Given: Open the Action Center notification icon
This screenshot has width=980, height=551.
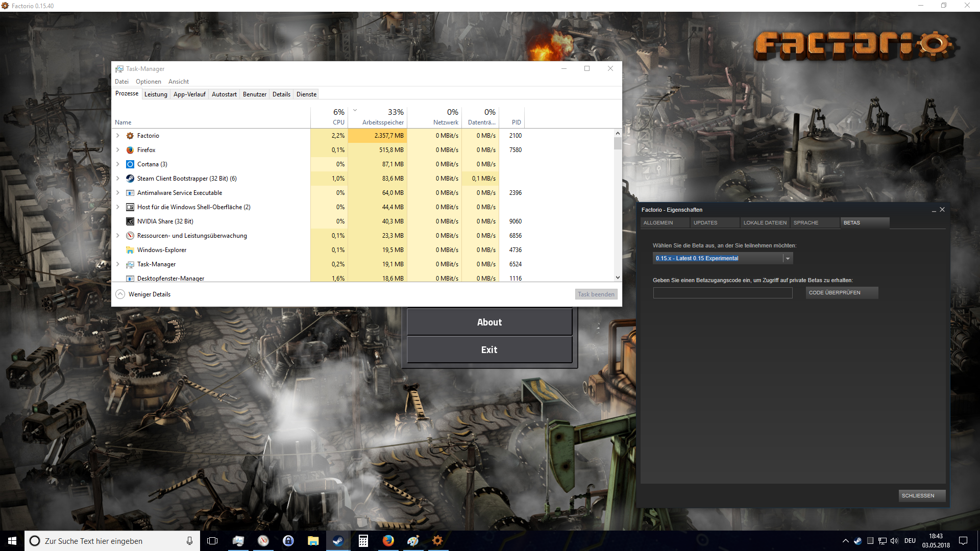Looking at the screenshot, I should point(963,541).
